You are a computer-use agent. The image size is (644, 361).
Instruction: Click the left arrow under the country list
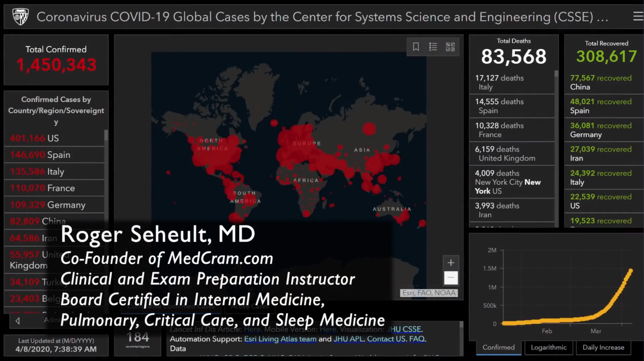point(18,321)
